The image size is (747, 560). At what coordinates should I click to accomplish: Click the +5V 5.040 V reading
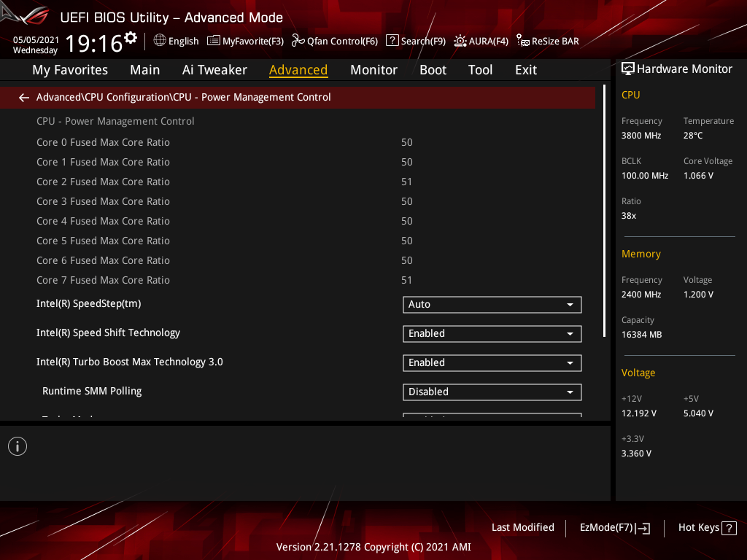698,413
